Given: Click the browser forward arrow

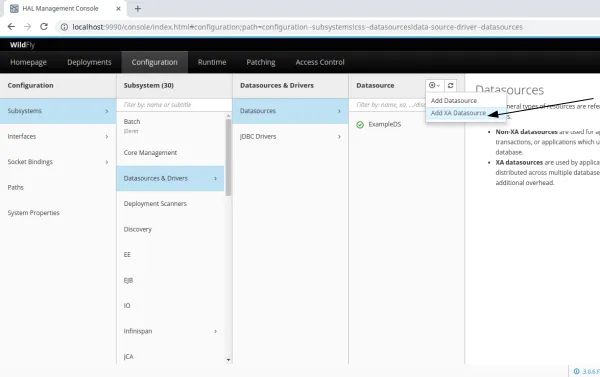Looking at the screenshot, I should pos(27,26).
